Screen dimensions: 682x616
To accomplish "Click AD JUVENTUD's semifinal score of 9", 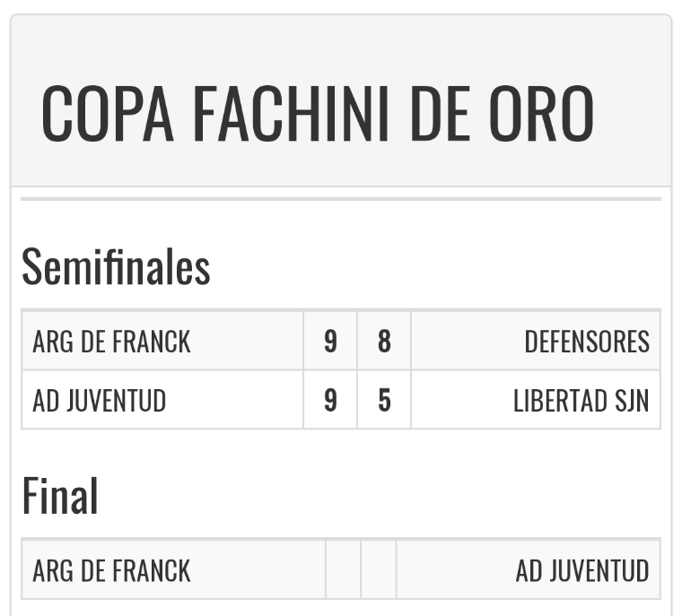I will 330,400.
